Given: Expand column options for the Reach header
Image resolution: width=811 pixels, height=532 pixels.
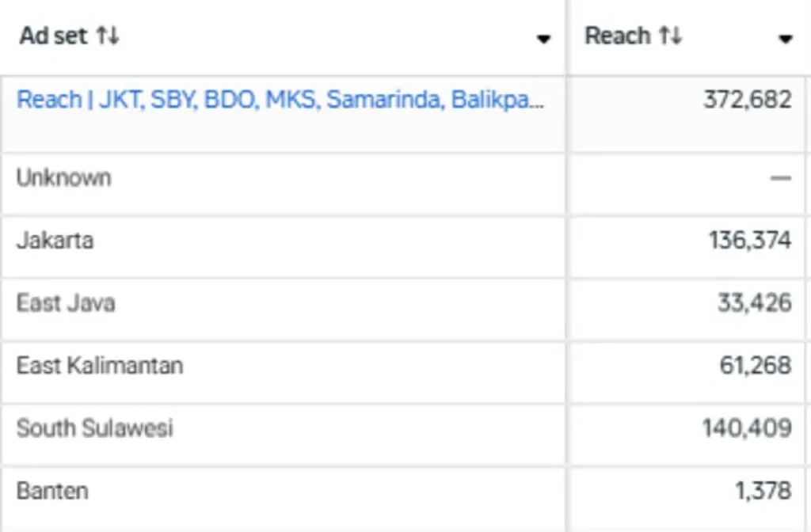Looking at the screenshot, I should [785, 38].
